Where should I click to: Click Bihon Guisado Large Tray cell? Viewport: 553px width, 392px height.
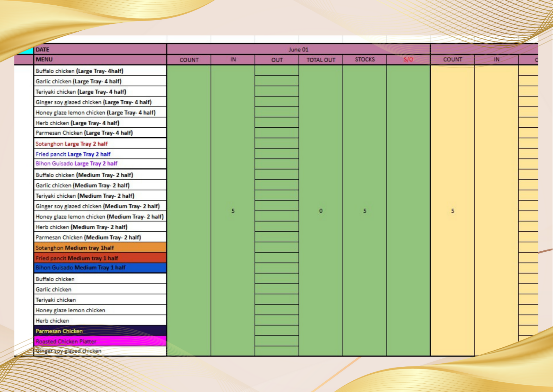pyautogui.click(x=100, y=163)
